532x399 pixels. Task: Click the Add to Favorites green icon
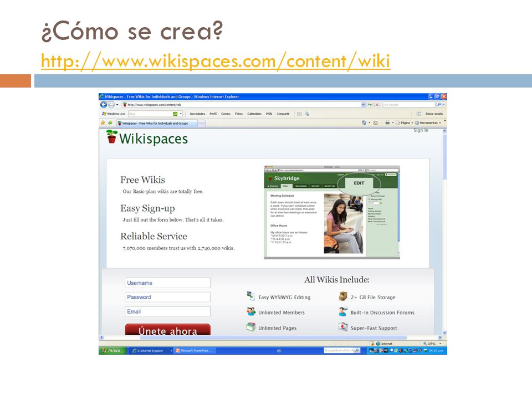click(110, 123)
